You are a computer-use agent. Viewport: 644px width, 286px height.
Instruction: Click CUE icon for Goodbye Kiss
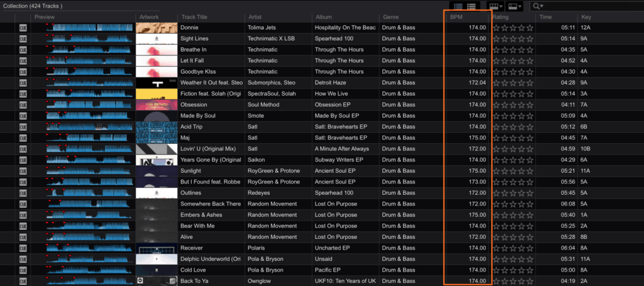pyautogui.click(x=23, y=72)
